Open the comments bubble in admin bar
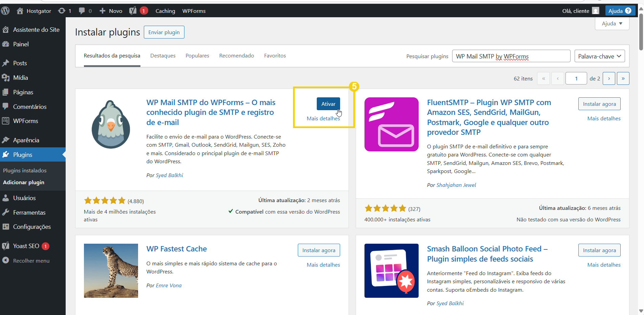Screen dimensions: 644x315 tap(85, 11)
